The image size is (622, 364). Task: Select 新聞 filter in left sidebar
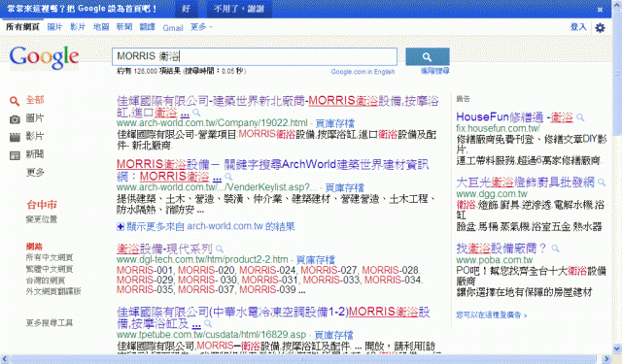(35, 154)
